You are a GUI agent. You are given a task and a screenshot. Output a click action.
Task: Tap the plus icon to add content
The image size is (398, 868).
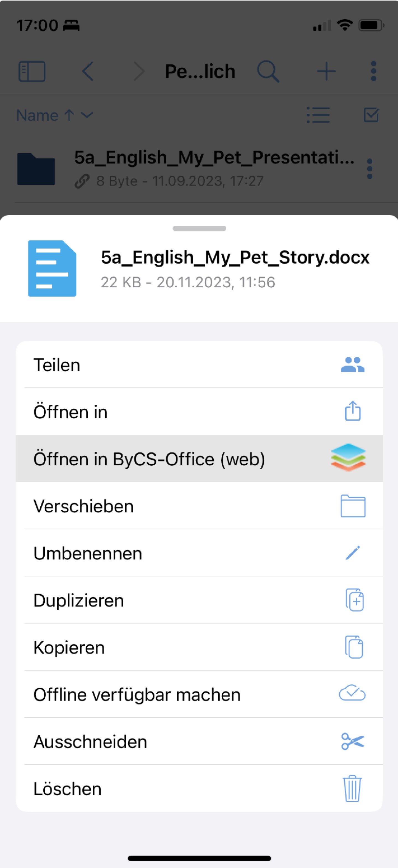coord(326,71)
